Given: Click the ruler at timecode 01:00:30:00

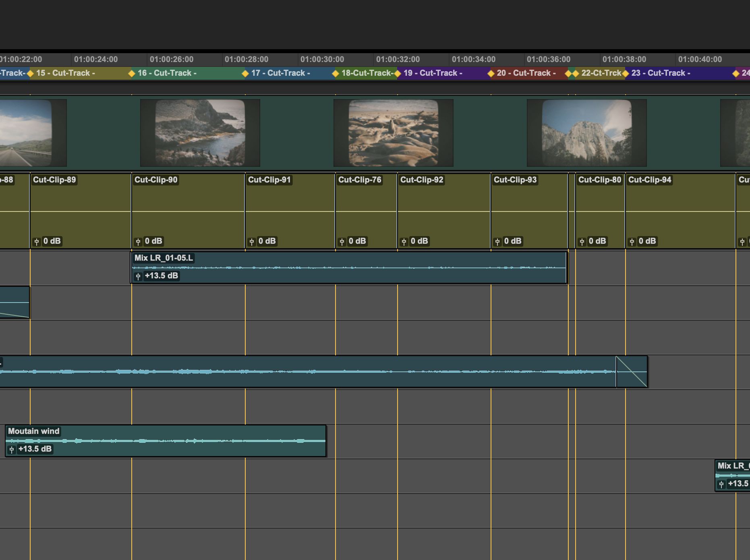Looking at the screenshot, I should pos(322,60).
